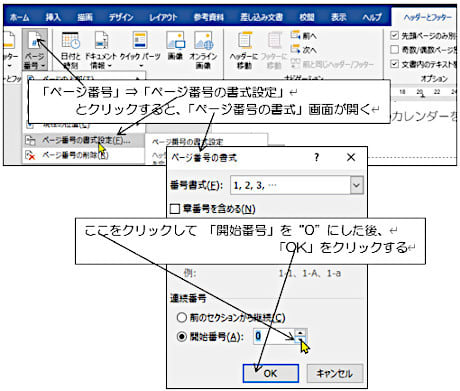Click 次へ (Next) navigation icon

[x=304, y=50]
